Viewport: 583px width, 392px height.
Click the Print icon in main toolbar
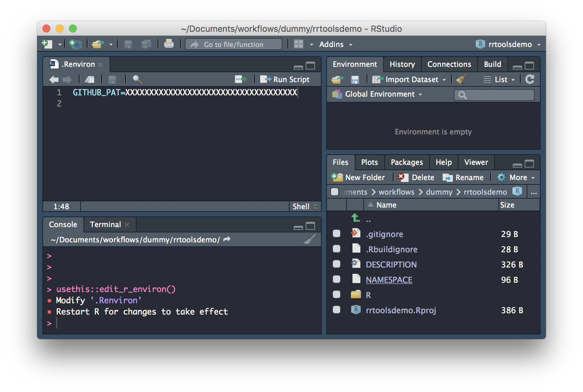coord(169,44)
